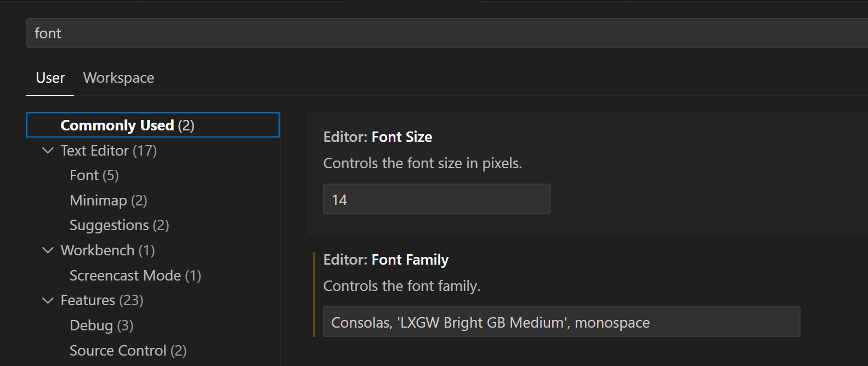Switch to the Workspace settings tab
This screenshot has width=868, height=366.
click(118, 78)
